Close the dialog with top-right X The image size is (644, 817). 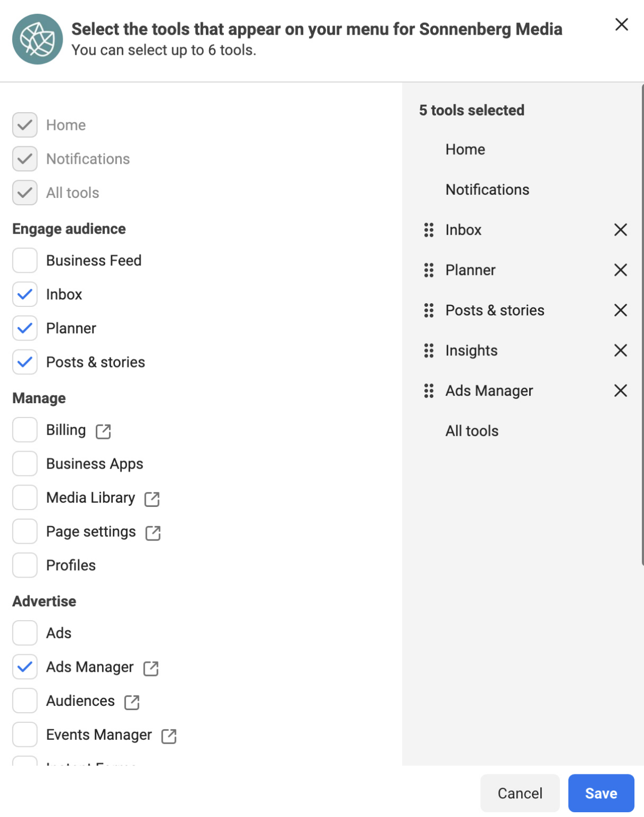pos(621,24)
